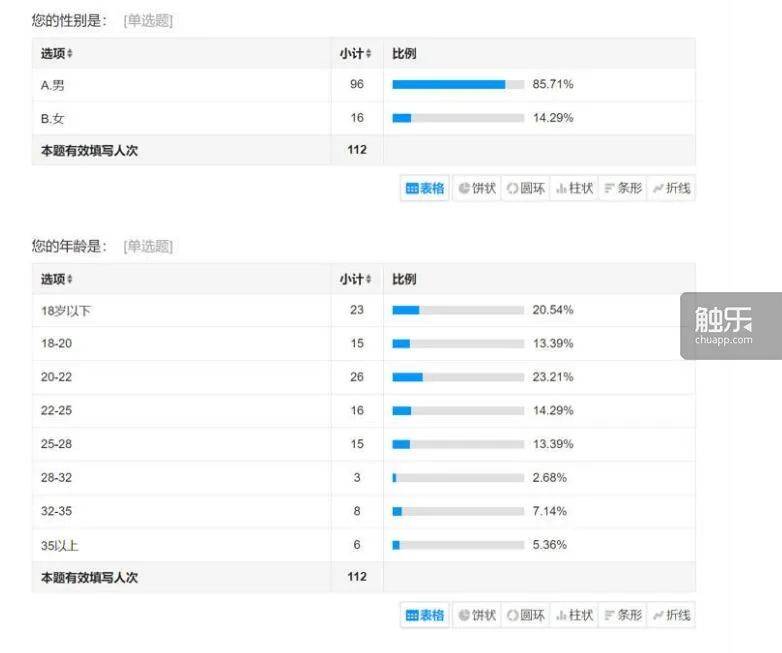Image resolution: width=782 pixels, height=653 pixels.
Task: Show gender results as column chart
Action: click(x=574, y=188)
